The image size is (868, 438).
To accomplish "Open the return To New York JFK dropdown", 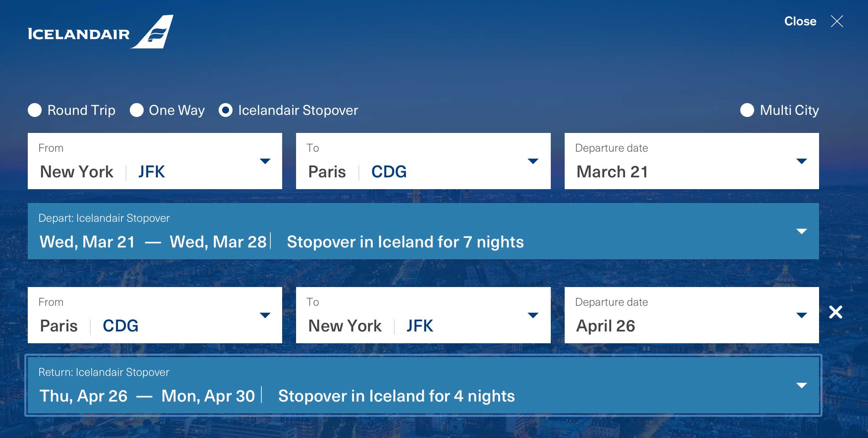I will [423, 315].
